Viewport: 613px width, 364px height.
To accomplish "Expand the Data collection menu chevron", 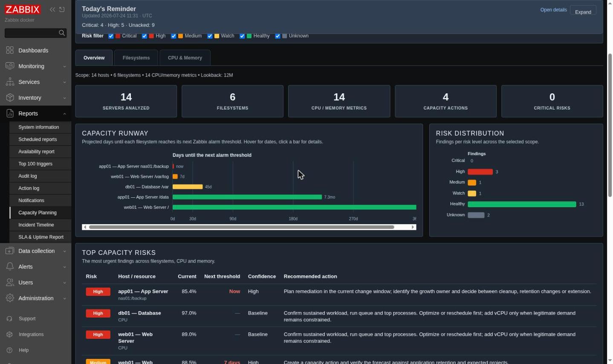I will click(x=65, y=251).
